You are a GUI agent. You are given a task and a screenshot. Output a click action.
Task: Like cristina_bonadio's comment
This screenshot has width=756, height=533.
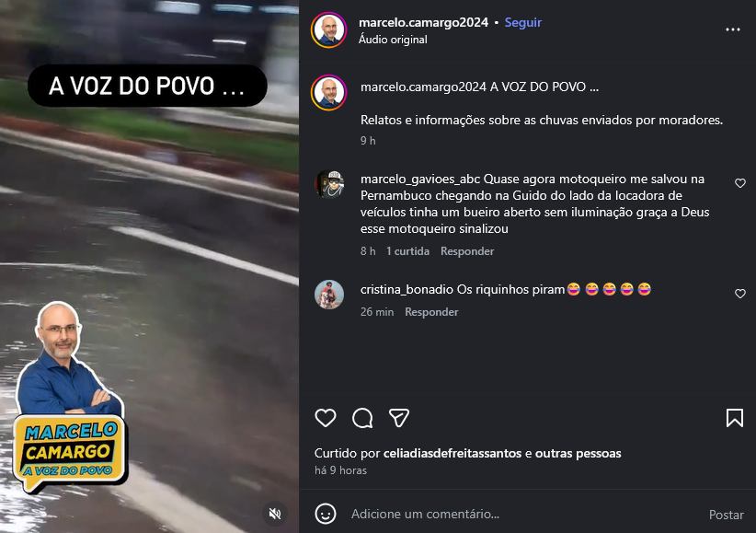pos(740,294)
